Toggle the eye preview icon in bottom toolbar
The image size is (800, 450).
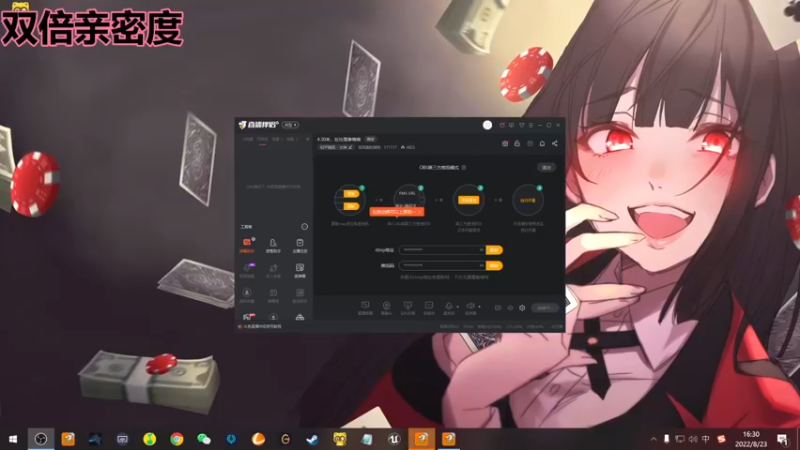[510, 308]
